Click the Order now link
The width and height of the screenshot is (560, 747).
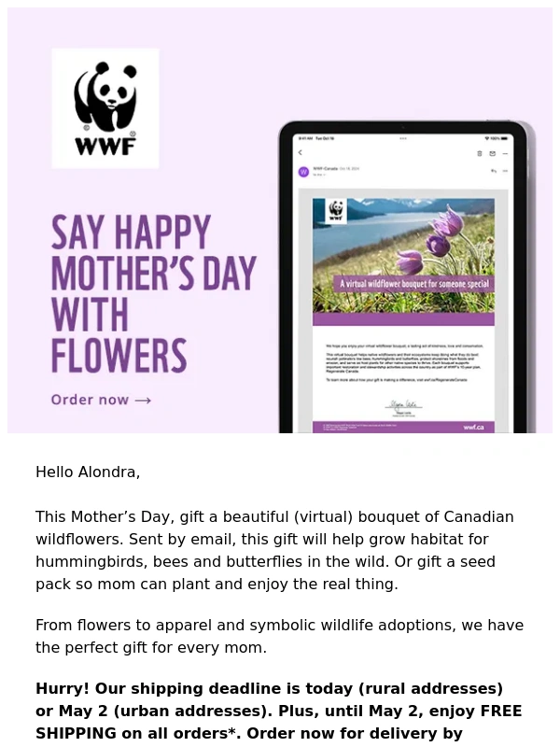[90, 400]
